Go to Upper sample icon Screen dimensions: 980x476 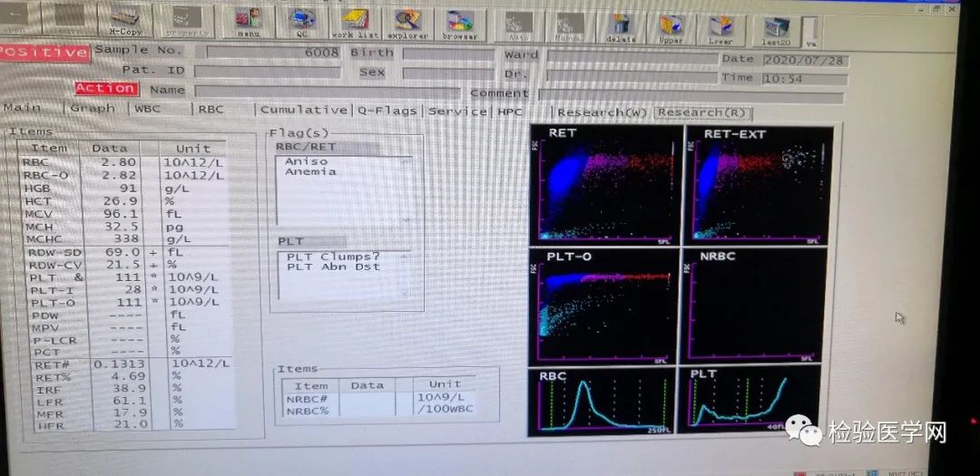click(670, 28)
